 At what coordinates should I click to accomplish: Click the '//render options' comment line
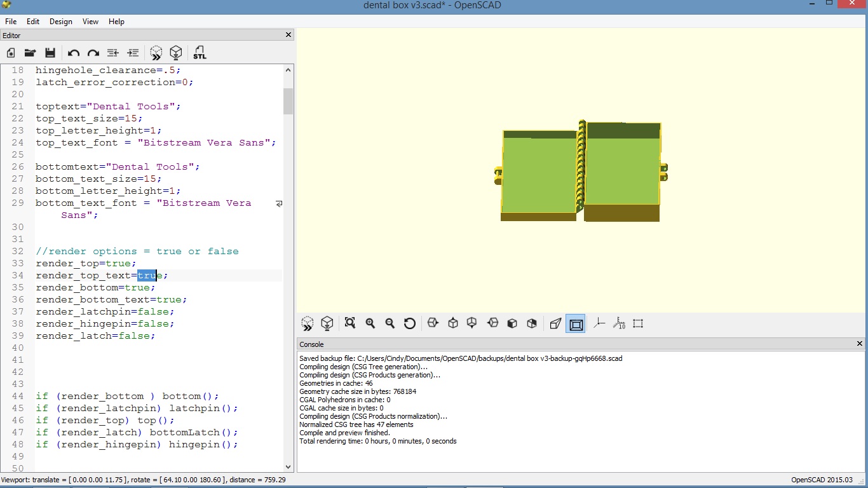point(137,251)
